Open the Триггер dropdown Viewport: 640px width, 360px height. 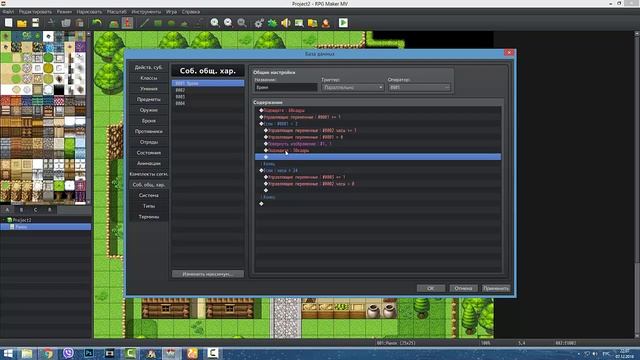pos(353,87)
